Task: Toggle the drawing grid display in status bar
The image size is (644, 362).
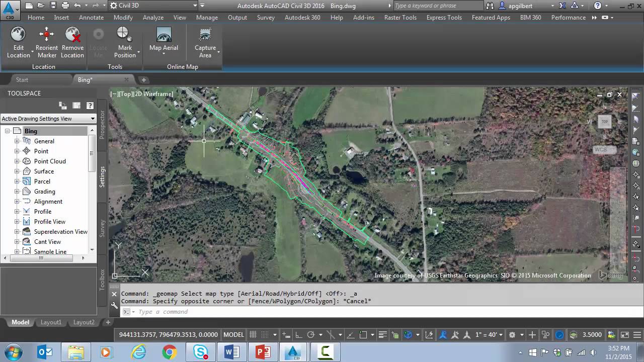Action: pos(253,334)
